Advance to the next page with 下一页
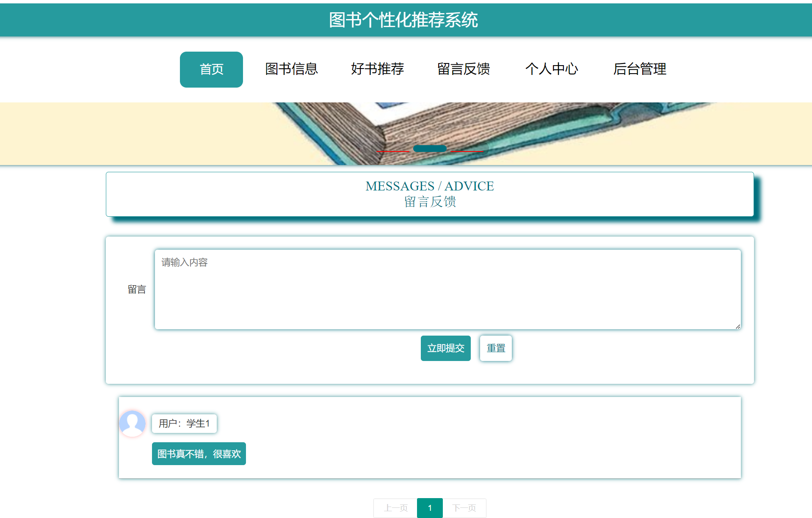 click(464, 508)
